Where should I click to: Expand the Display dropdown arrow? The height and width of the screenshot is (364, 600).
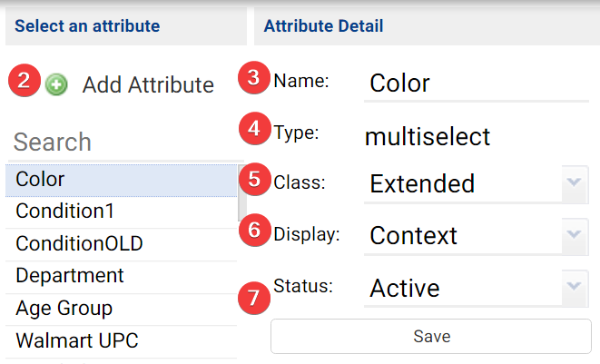pyautogui.click(x=573, y=236)
